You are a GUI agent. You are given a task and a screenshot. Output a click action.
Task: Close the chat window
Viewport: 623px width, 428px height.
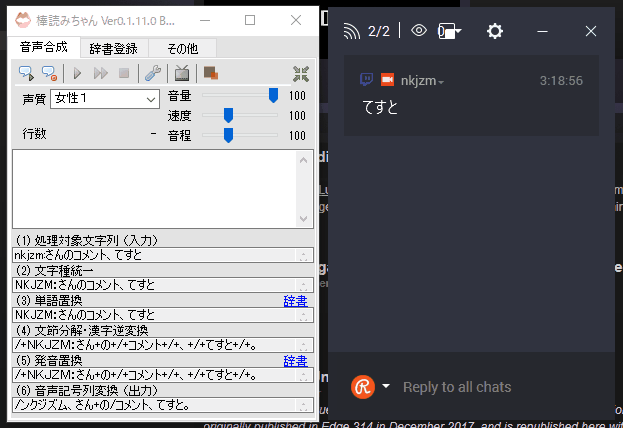click(x=591, y=31)
